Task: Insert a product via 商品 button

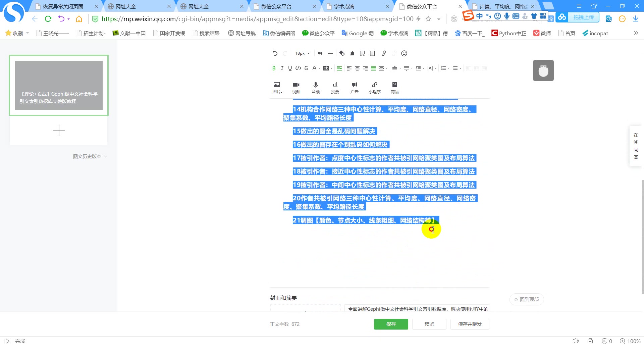Action: pos(395,88)
